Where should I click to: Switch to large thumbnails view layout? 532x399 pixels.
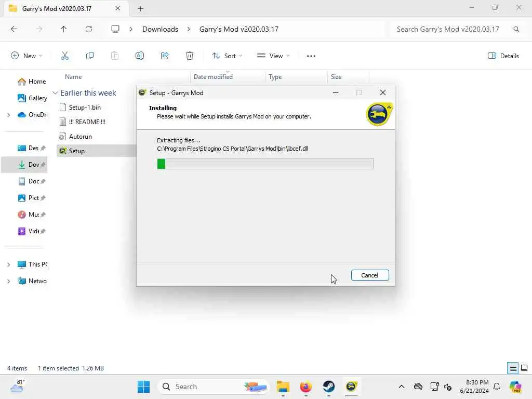(x=524, y=368)
